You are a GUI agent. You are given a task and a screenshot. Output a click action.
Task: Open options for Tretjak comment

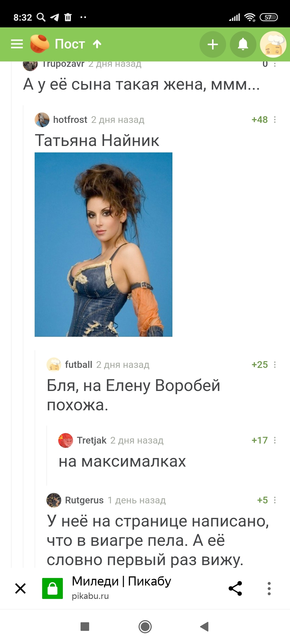click(x=275, y=440)
